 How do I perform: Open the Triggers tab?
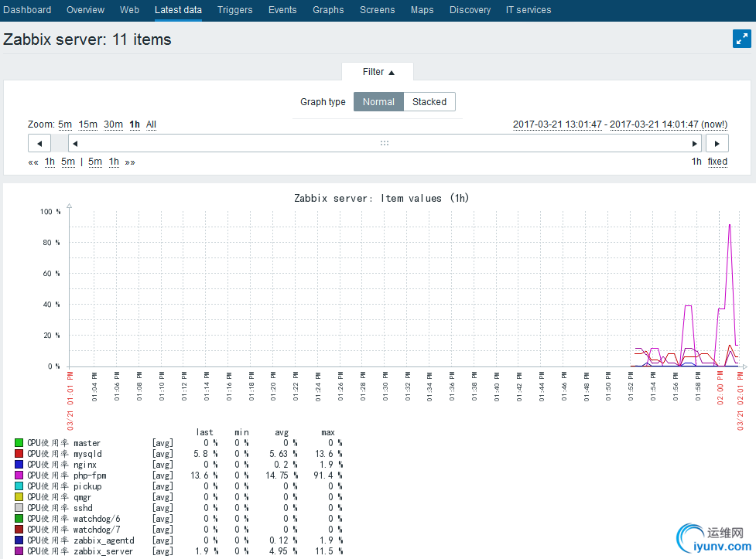pyautogui.click(x=234, y=9)
